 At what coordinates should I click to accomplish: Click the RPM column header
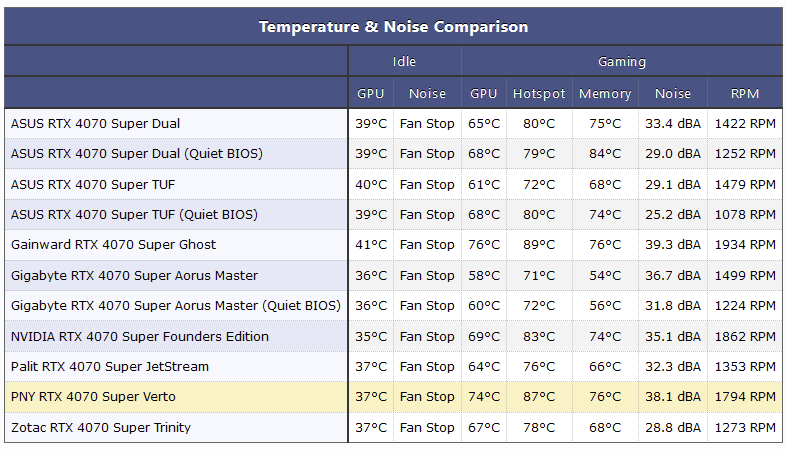(745, 94)
